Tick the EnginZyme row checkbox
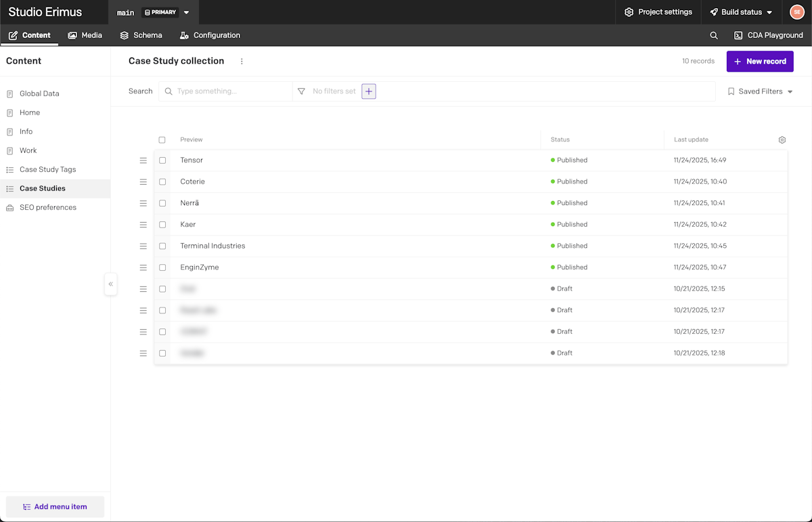The width and height of the screenshot is (812, 522). pos(162,267)
